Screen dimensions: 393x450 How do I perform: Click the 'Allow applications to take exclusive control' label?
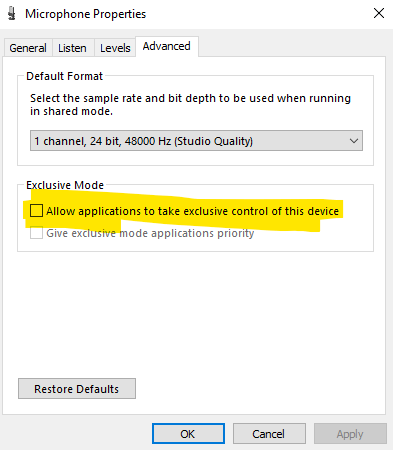point(192,211)
